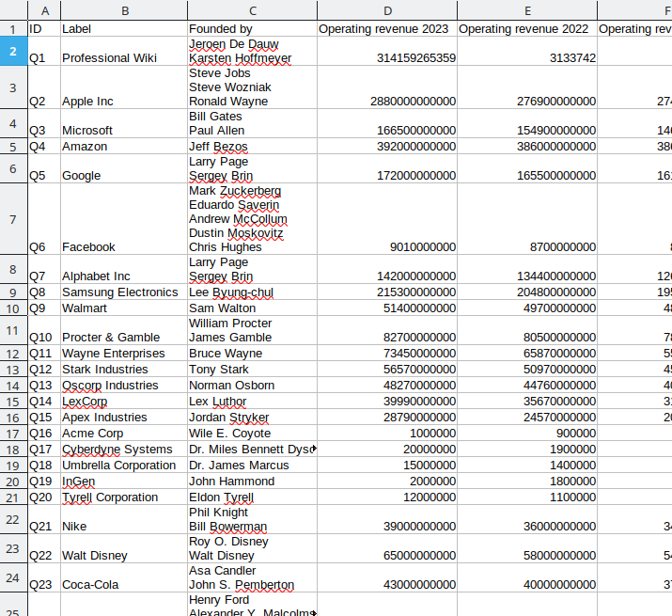Viewport: 672px width, 616px height.
Task: Select row 7 header
Action: click(x=13, y=219)
